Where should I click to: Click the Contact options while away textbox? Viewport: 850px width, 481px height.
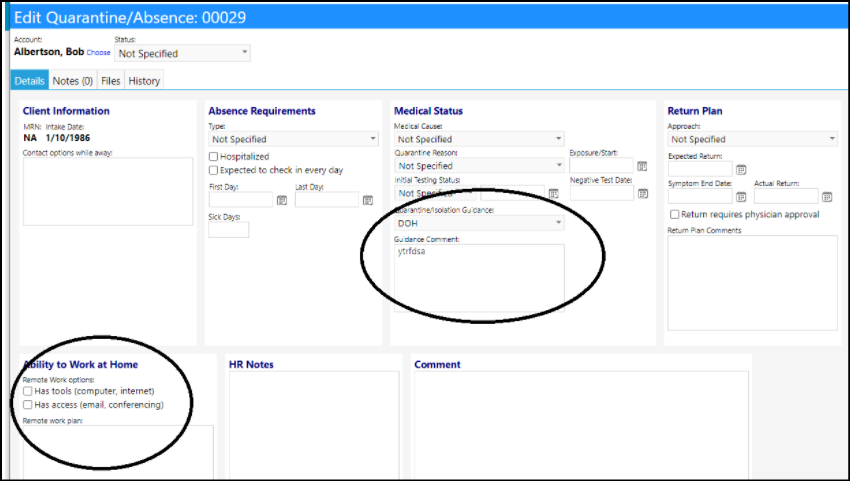pos(108,191)
